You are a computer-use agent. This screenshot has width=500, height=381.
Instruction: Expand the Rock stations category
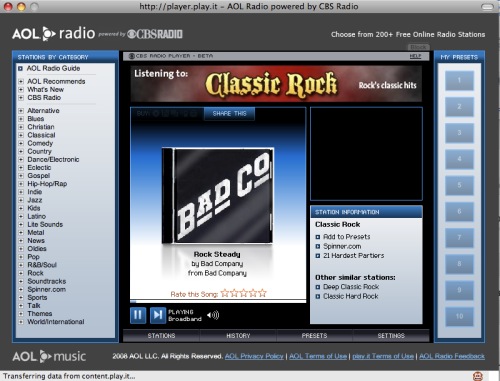pyautogui.click(x=21, y=273)
